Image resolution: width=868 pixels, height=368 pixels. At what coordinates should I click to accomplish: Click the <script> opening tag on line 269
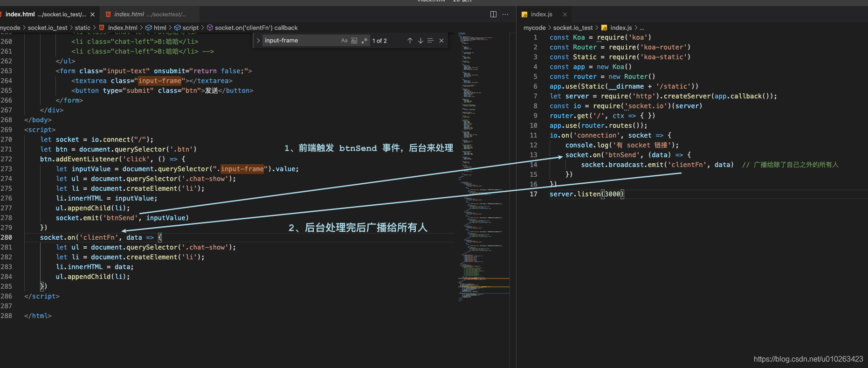coord(40,130)
